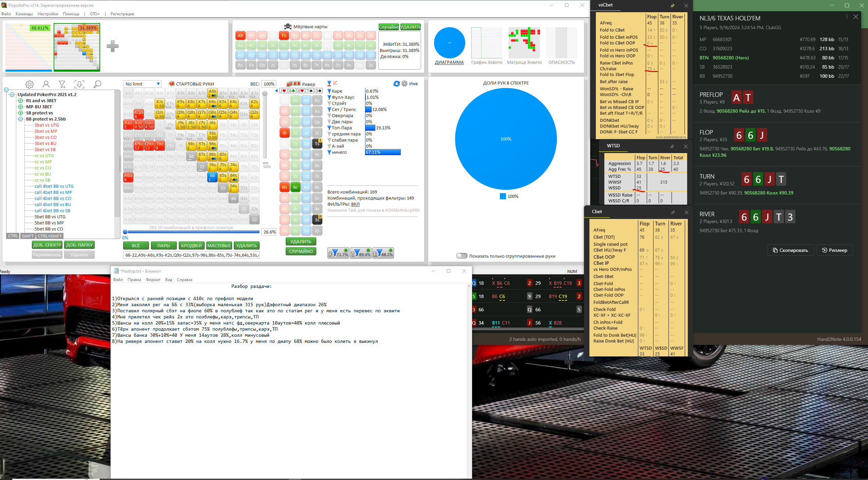Open the Правка menu in Notepad
This screenshot has height=480, width=868.
point(134,280)
